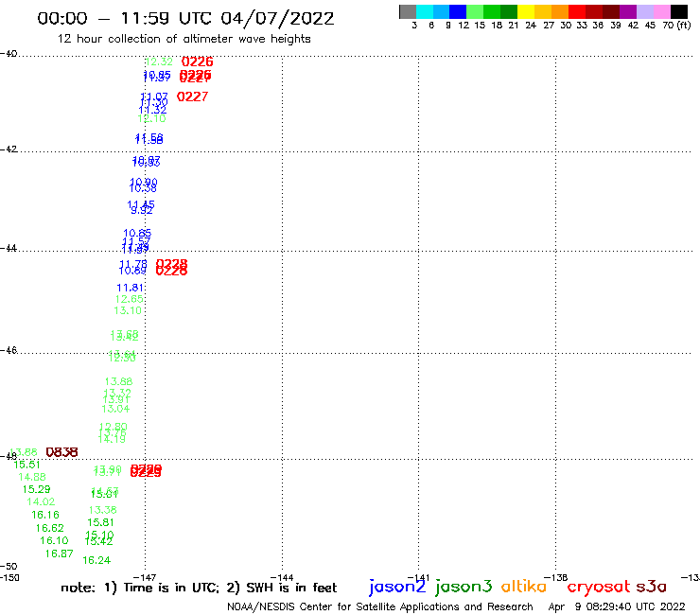Click the '70 (ft)' legend scale label

pos(676,25)
